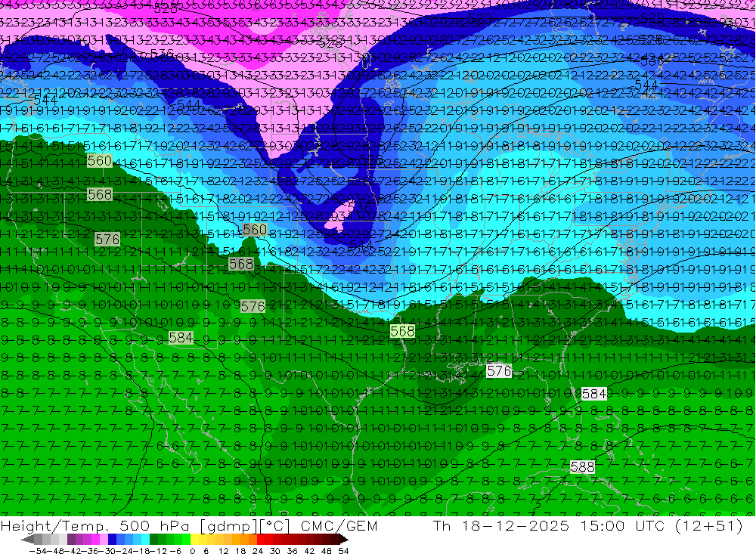Click the "(12+51)" run offset text

pos(709,525)
